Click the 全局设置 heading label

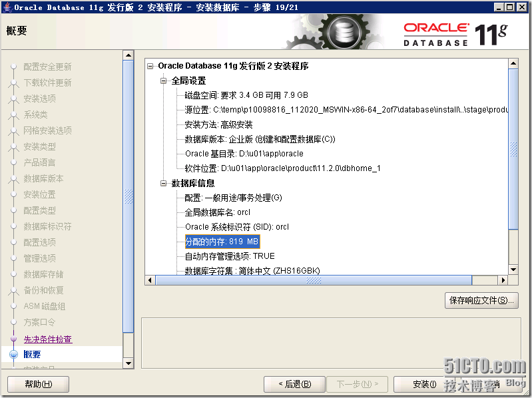click(x=188, y=81)
